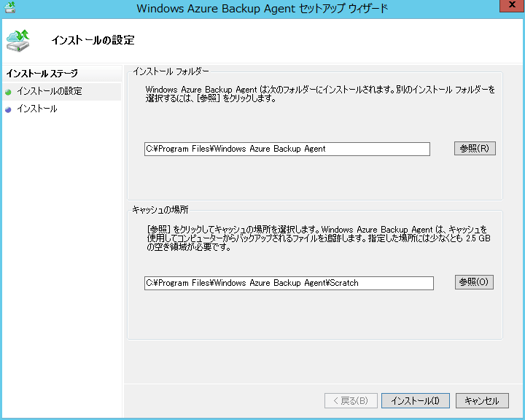Click the cloud drive icon beside インストールの設定 heading

click(18, 41)
